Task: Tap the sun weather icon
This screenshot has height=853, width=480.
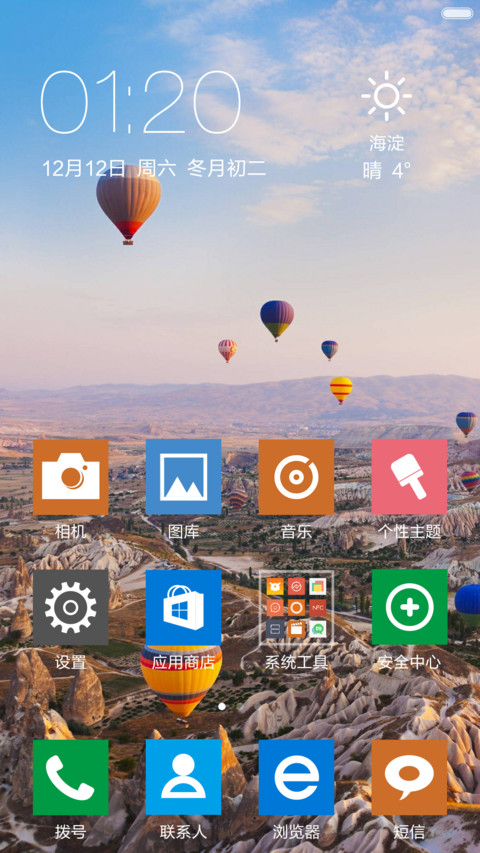Action: [x=386, y=96]
